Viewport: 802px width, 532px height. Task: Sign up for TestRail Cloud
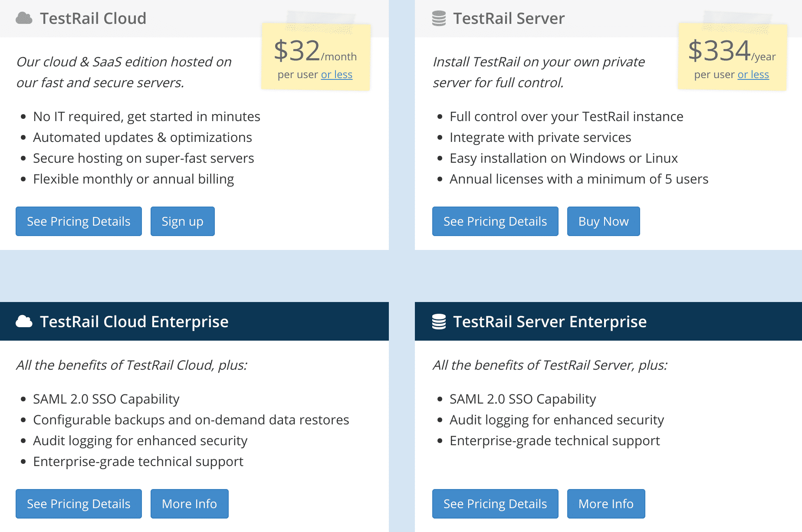pos(182,221)
